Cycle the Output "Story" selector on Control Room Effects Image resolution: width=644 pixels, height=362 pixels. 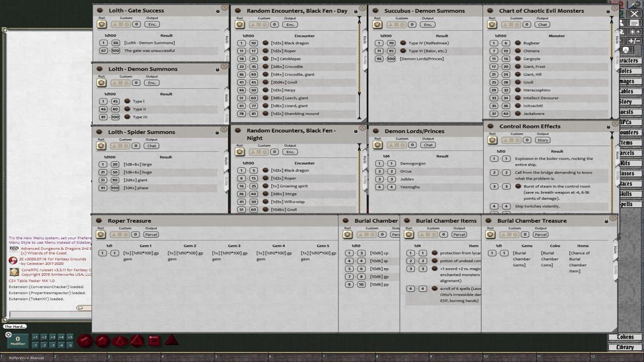click(542, 140)
